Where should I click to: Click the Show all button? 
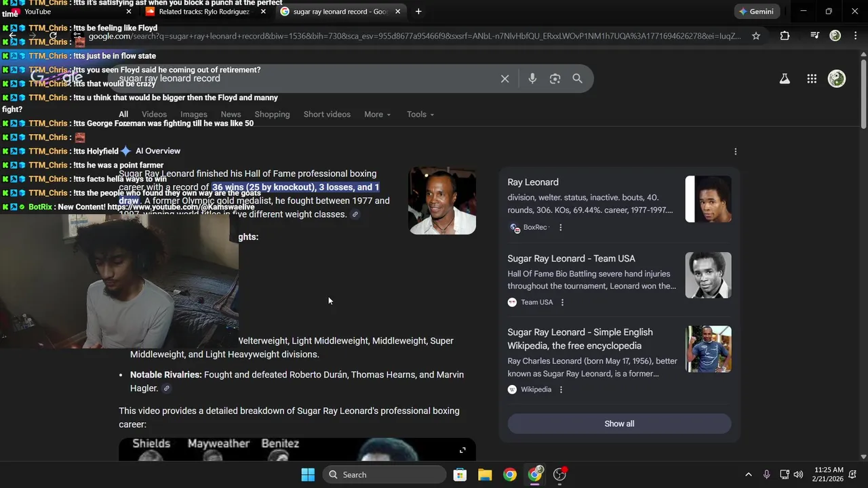(x=619, y=424)
